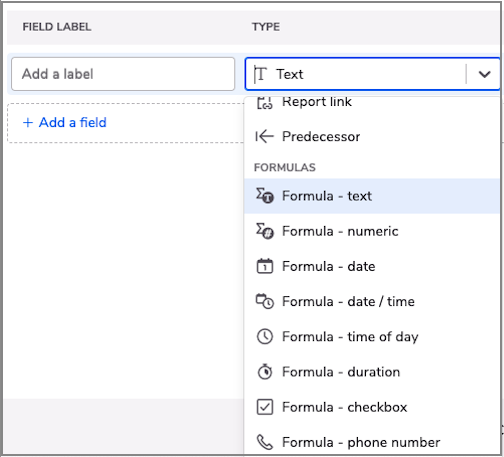This screenshot has height=457, width=504.
Task: Click the Report link icon
Action: click(265, 103)
